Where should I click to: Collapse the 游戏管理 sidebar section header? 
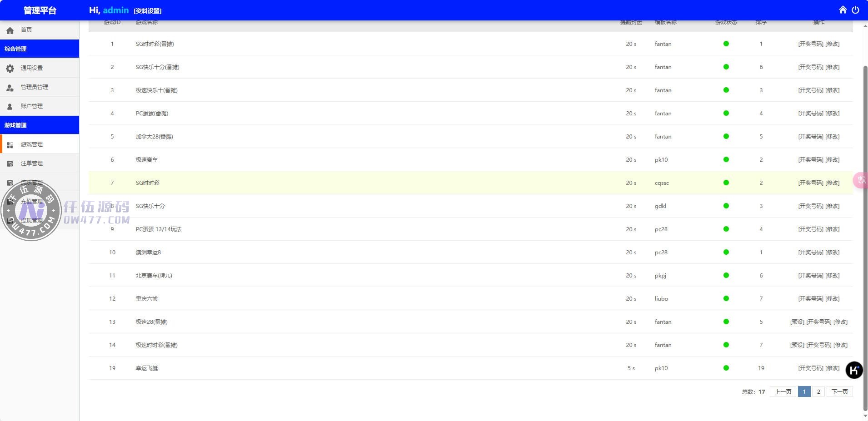click(40, 125)
